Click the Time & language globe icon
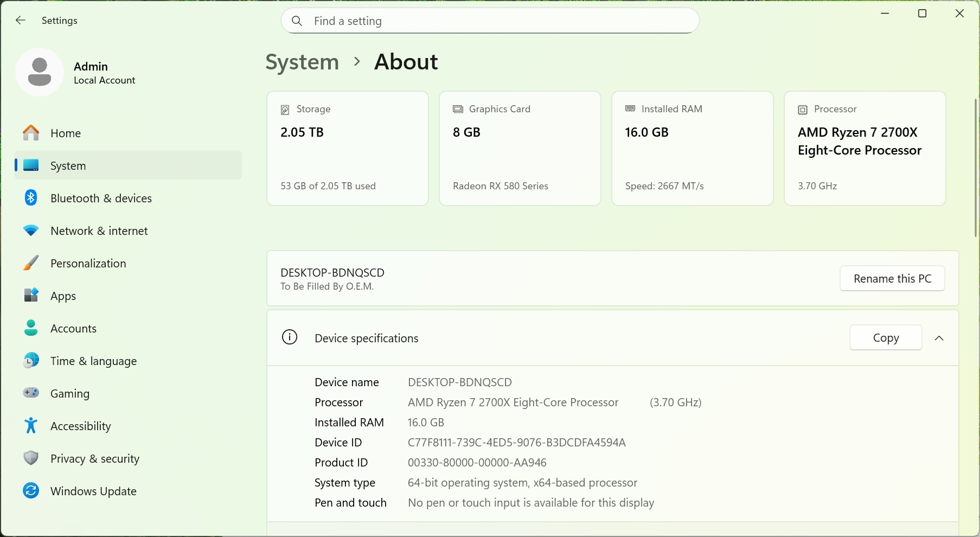Image resolution: width=980 pixels, height=537 pixels. tap(31, 361)
